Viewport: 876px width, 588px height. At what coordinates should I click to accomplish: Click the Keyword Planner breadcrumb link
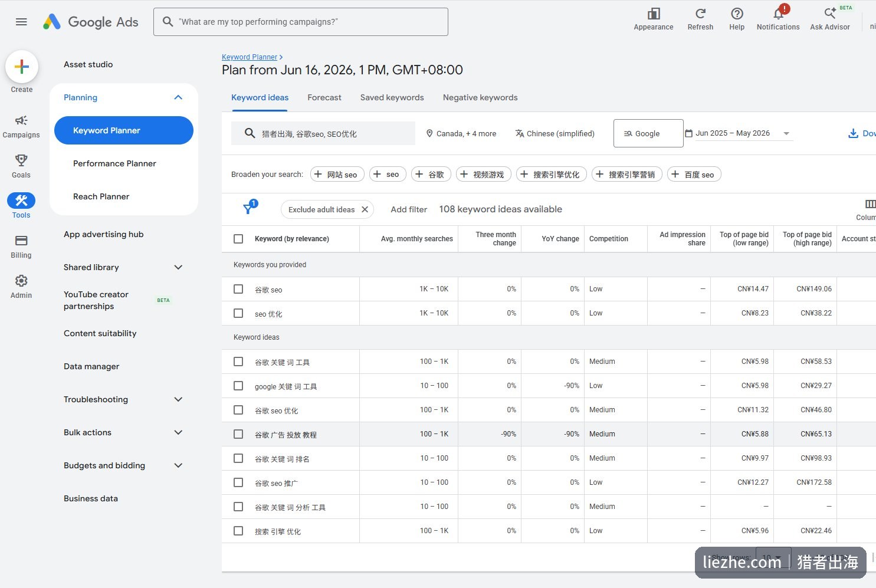tap(250, 57)
